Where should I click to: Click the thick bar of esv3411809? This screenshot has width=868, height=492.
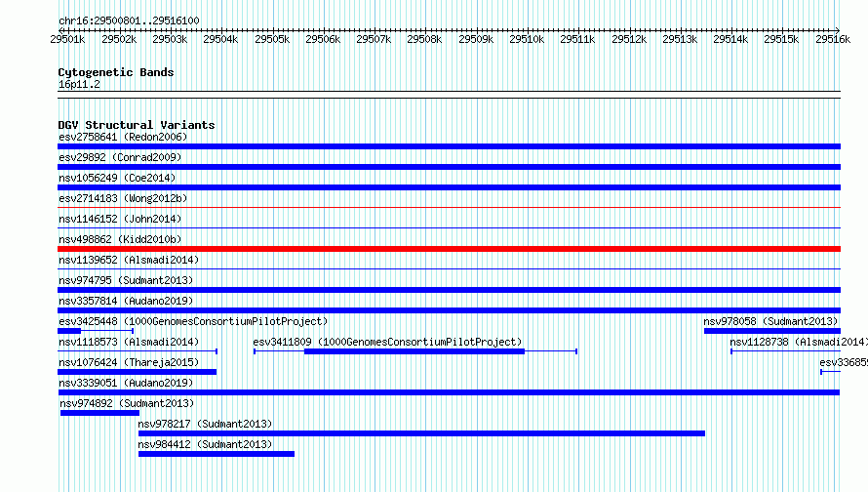click(414, 351)
